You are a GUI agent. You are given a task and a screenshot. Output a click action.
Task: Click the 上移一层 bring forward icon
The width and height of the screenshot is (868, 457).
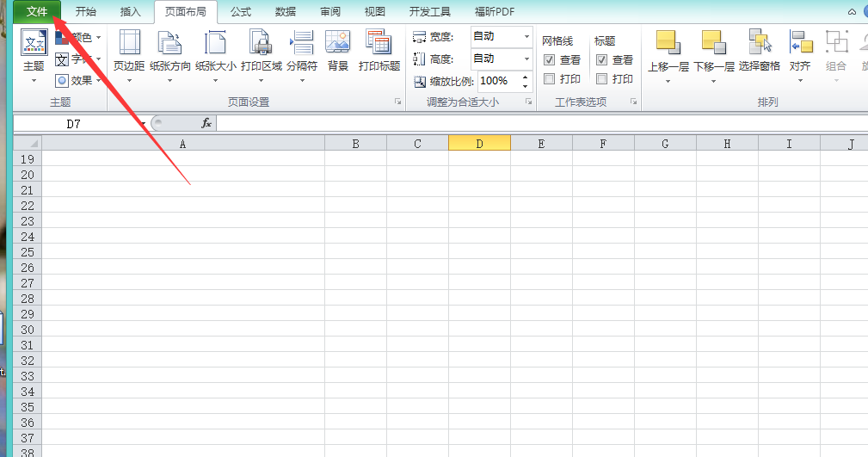pos(668,43)
